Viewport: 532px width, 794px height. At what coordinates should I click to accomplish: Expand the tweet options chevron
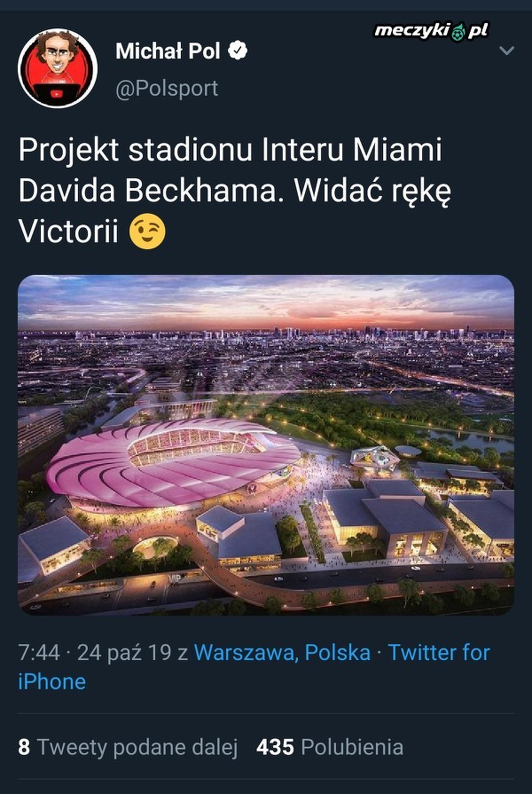(x=506, y=51)
